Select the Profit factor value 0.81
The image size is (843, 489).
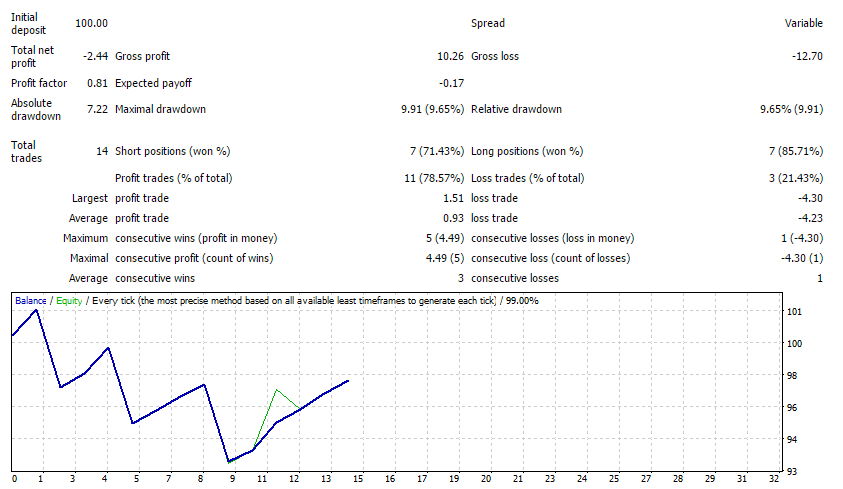[x=97, y=83]
